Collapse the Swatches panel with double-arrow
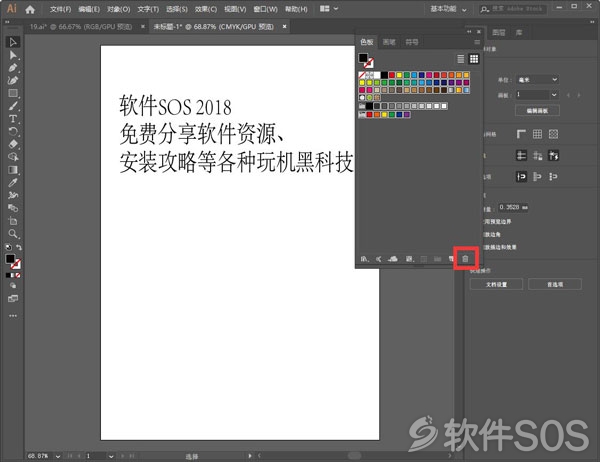Viewport: 600px width, 462px height. click(469, 31)
